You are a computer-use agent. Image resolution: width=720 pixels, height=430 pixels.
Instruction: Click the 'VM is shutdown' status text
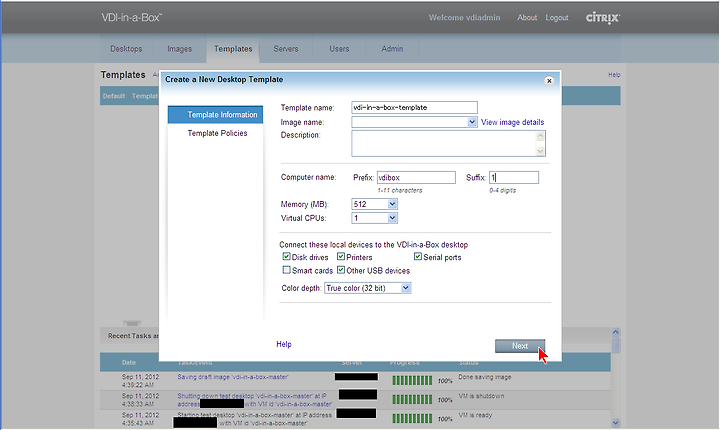click(x=481, y=396)
